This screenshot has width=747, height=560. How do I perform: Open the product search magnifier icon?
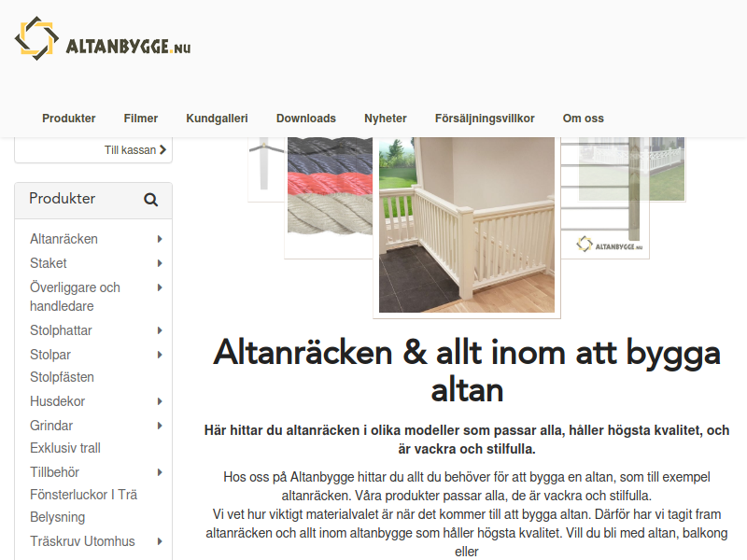tap(150, 200)
